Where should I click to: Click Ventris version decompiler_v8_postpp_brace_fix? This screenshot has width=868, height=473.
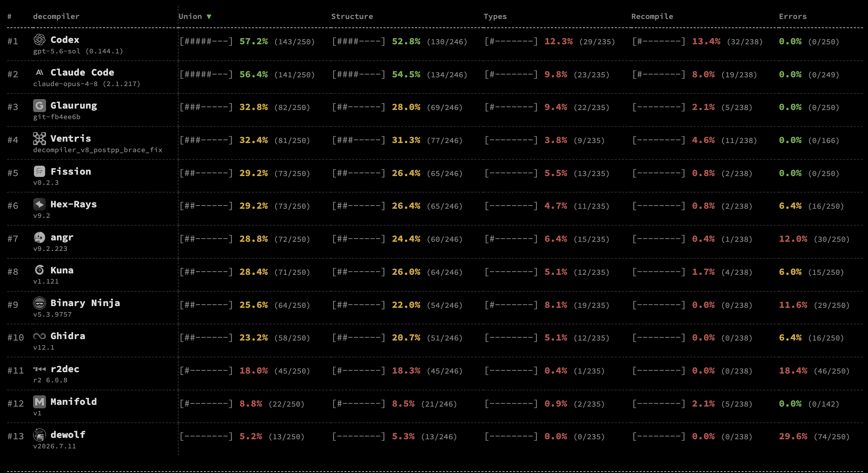tap(98, 150)
